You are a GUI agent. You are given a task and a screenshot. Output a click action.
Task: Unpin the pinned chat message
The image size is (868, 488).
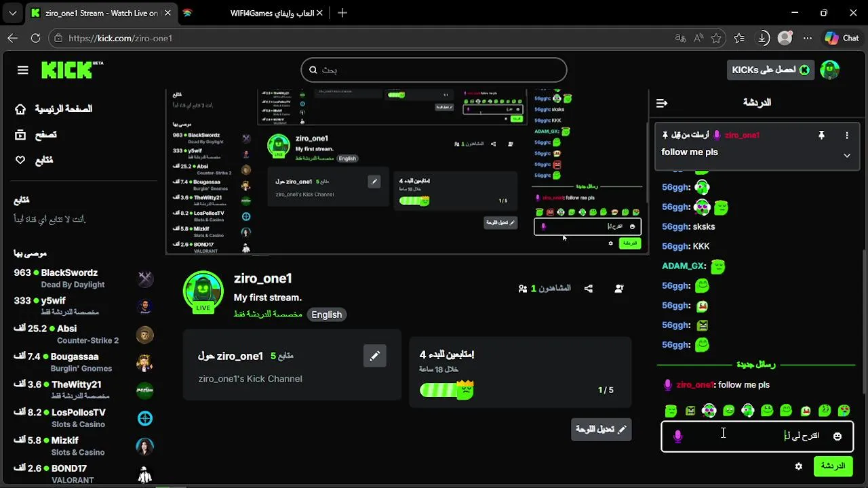tap(821, 136)
